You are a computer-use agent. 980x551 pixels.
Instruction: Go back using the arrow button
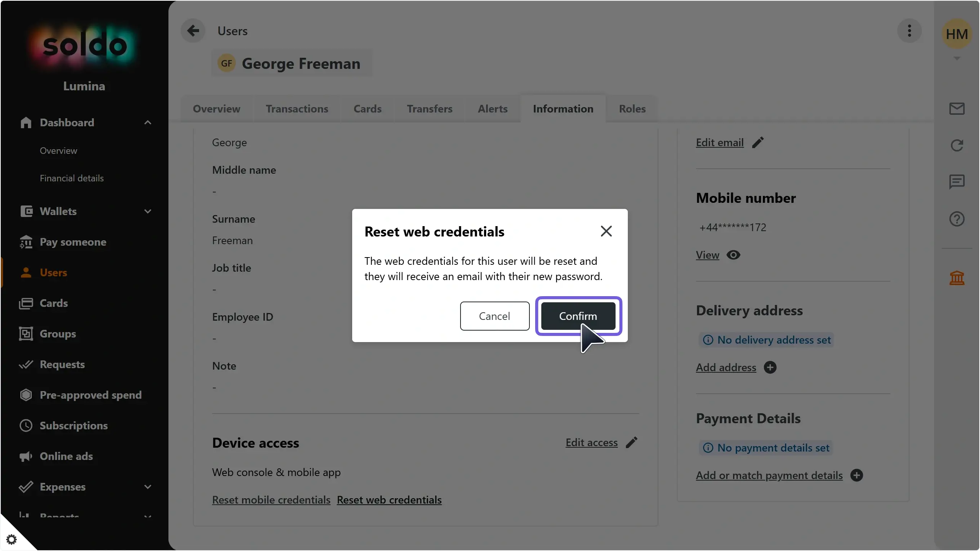coord(193,31)
